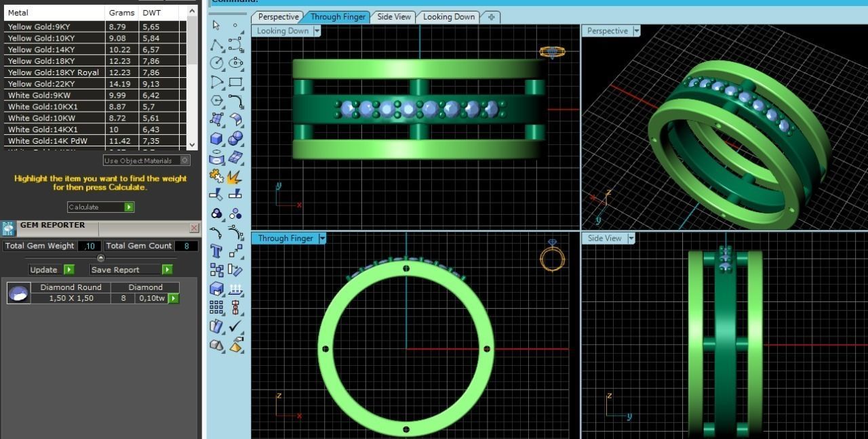The height and width of the screenshot is (439, 868).
Task: Switch to the Through Finger tab
Action: (x=338, y=17)
